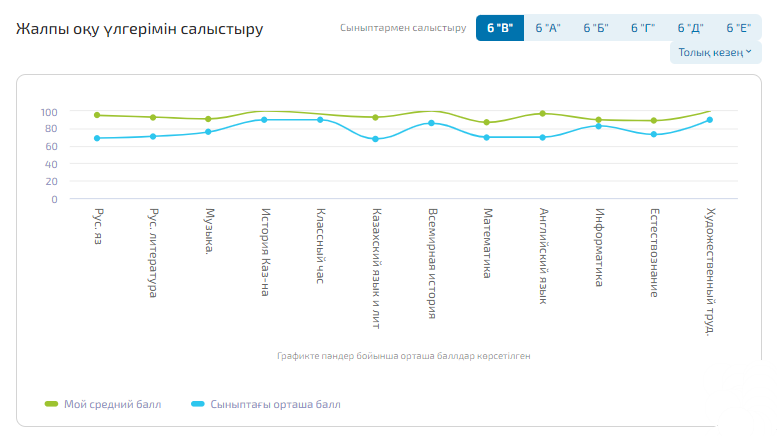Viewport: 777px width, 436px height.
Task: Toggle the "Мой средний балл" legend series
Action: click(x=112, y=404)
